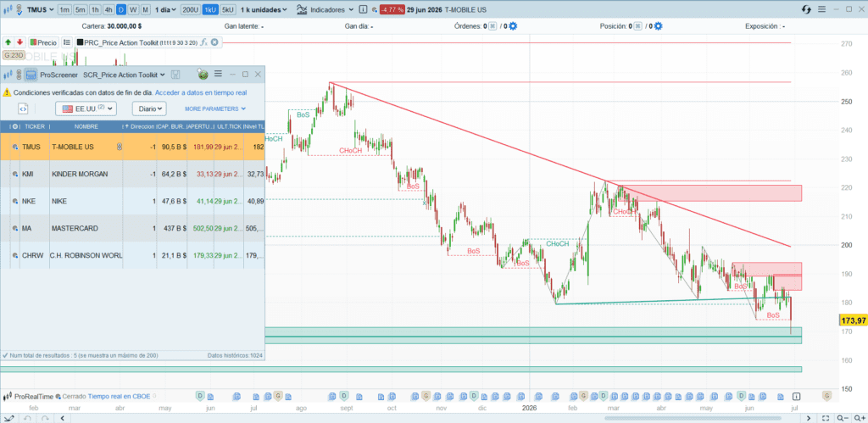Screen dimensions: 868x423
Task: Open the '1 k unidades' dropdown
Action: 264,9
